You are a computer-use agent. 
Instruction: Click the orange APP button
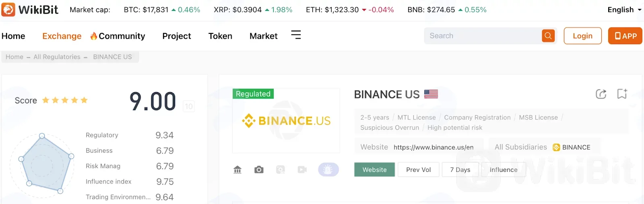tap(625, 36)
